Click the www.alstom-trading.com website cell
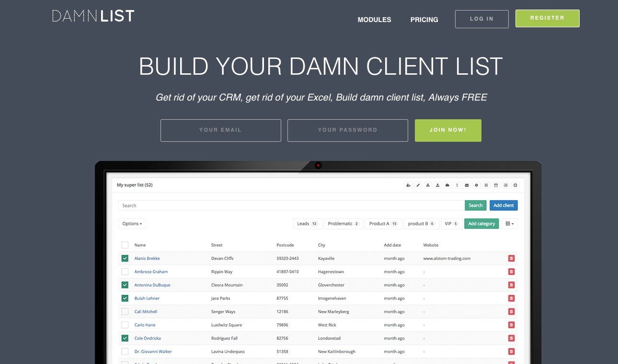This screenshot has width=618, height=364. (447, 258)
